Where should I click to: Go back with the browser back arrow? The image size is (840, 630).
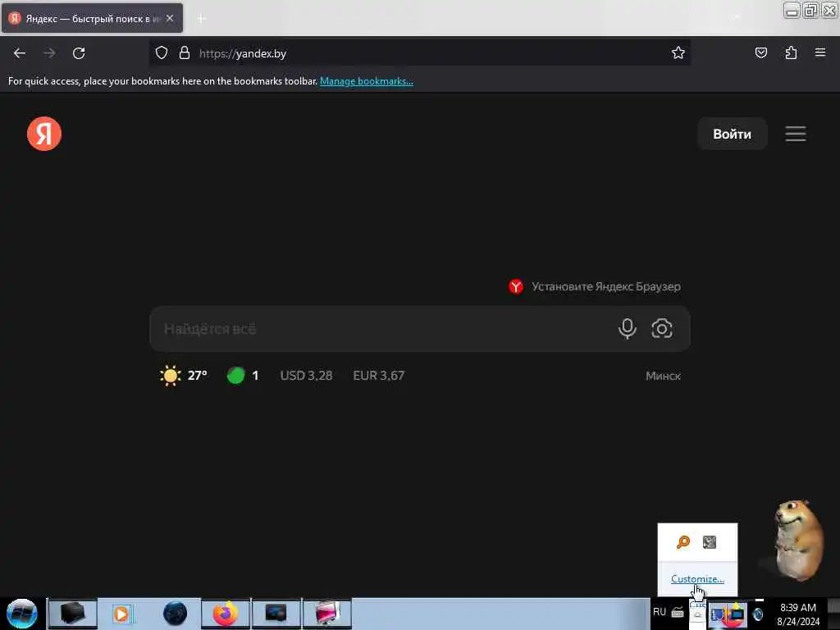[x=20, y=53]
